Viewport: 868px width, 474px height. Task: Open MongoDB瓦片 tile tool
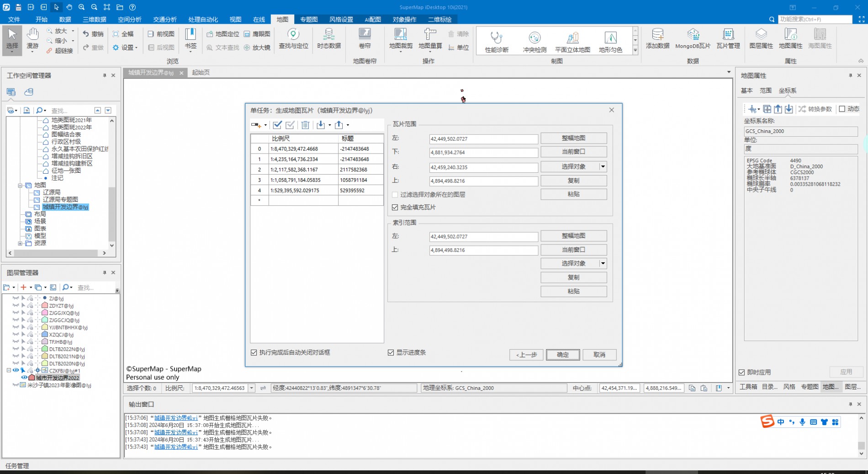(x=693, y=39)
